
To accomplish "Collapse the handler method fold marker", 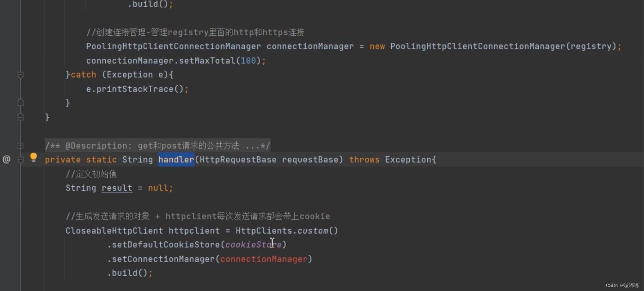I will pos(20,160).
